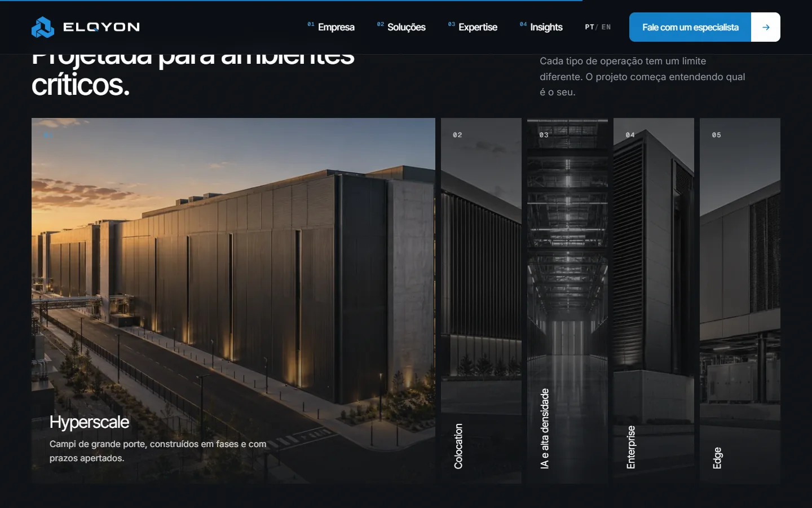Click the arrow icon beside the specialist button
The height and width of the screenshot is (508, 812).
pyautogui.click(x=766, y=27)
